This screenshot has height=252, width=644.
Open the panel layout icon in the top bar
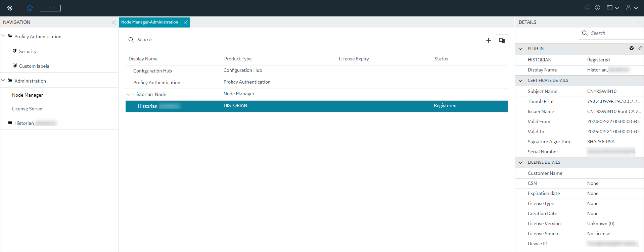point(610,7)
